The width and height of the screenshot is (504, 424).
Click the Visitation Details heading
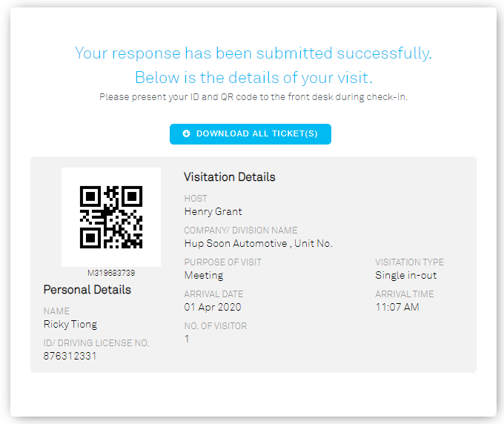[x=230, y=177]
